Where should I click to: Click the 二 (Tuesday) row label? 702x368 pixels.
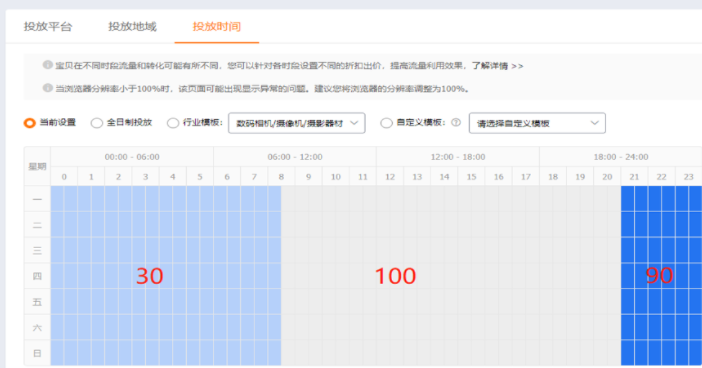37,225
